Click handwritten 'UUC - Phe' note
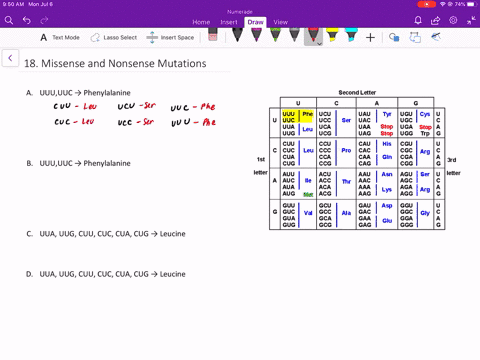This screenshot has height=360, width=480. [x=193, y=107]
